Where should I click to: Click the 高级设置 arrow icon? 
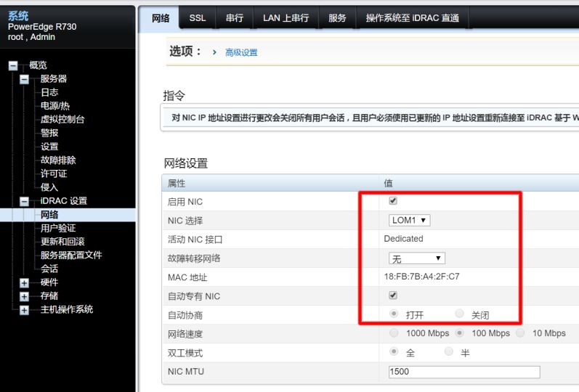(214, 52)
